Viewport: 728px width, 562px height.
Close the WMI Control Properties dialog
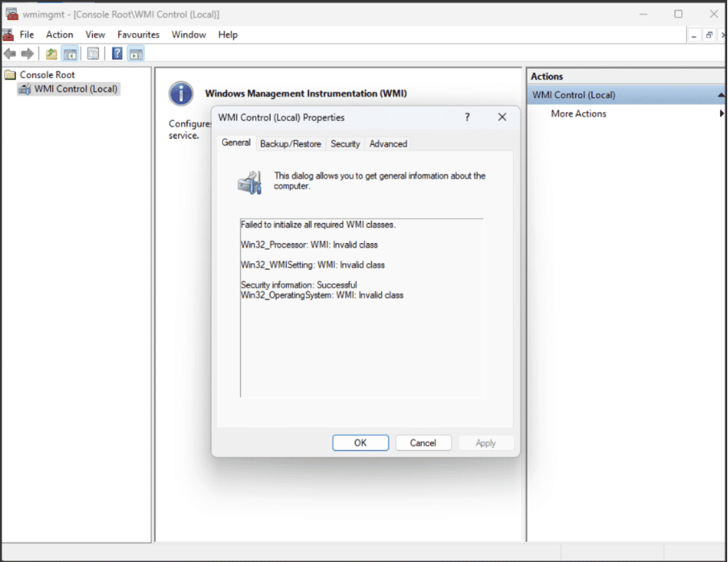tap(502, 117)
